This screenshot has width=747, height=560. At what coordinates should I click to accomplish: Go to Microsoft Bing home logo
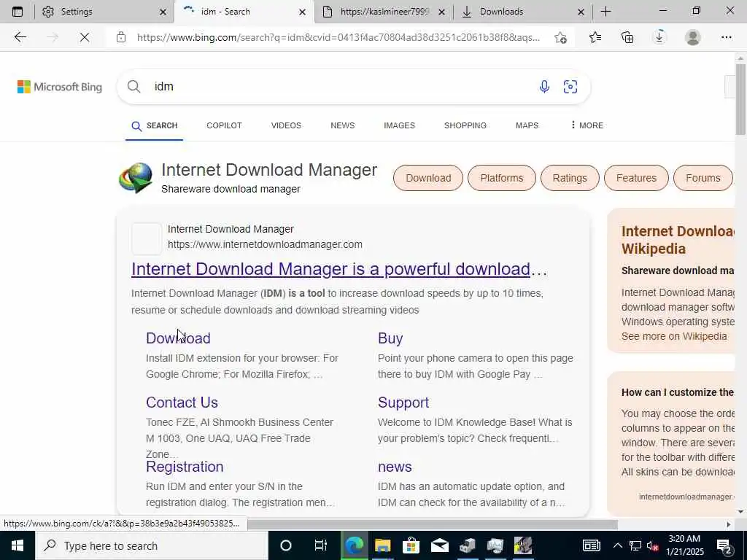[60, 87]
